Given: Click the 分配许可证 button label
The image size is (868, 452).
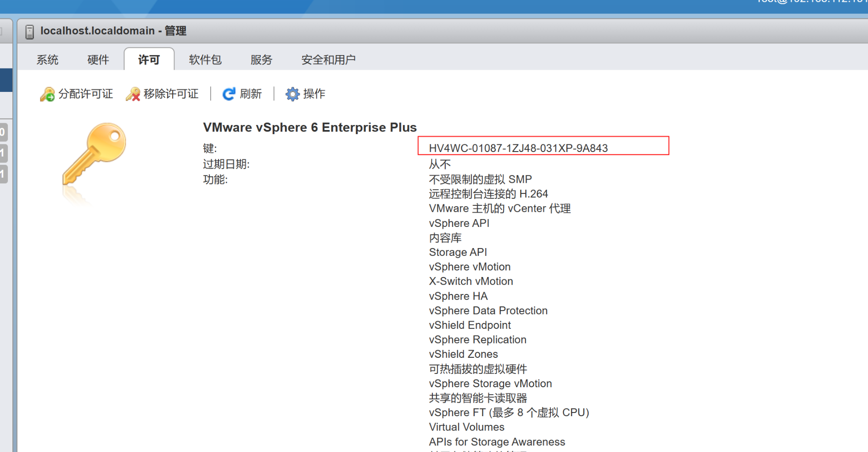Looking at the screenshot, I should coord(86,94).
